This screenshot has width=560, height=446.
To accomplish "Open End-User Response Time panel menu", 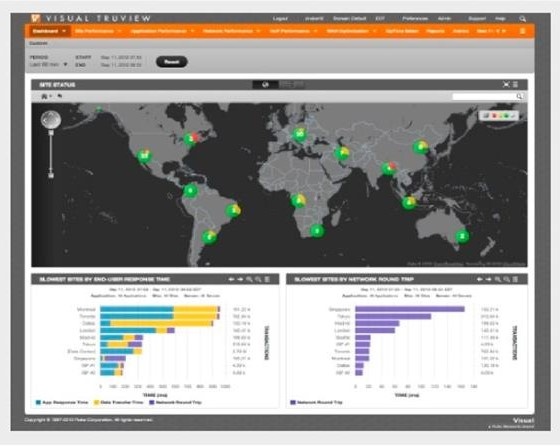I will point(267,279).
